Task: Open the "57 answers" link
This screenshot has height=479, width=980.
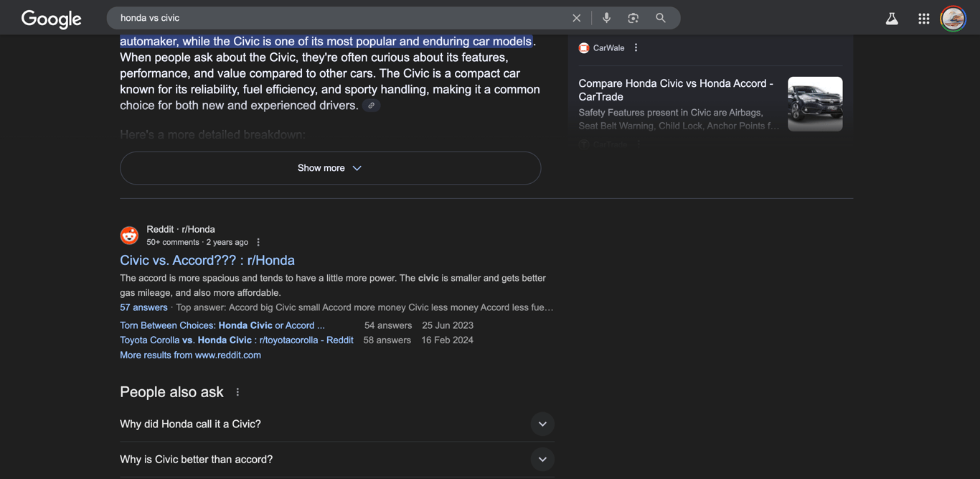Action: 143,307
